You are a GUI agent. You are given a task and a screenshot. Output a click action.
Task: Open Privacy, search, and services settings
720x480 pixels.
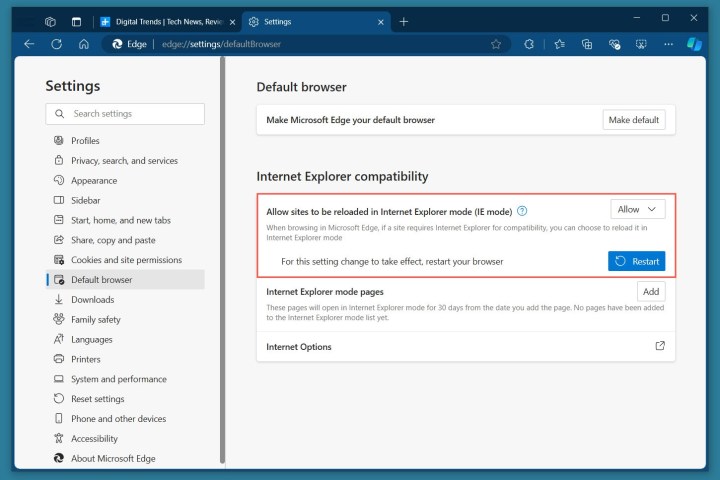tap(124, 161)
